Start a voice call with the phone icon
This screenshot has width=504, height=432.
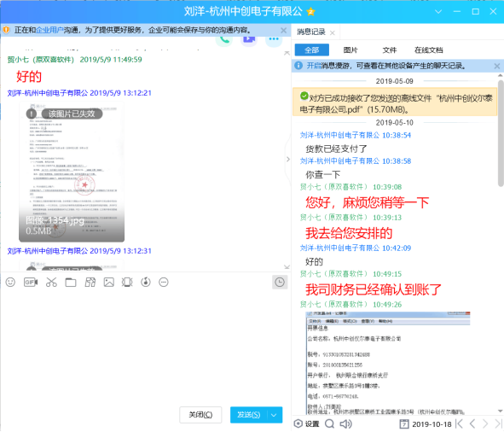(x=224, y=40)
